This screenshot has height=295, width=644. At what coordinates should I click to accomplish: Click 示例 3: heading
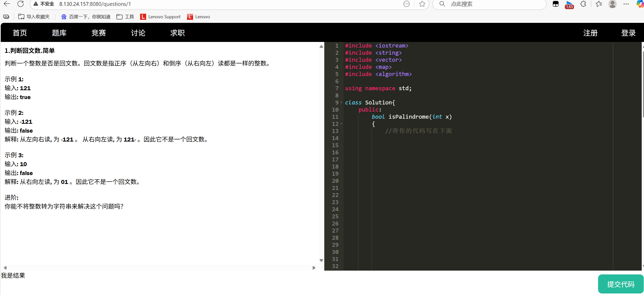[14, 155]
